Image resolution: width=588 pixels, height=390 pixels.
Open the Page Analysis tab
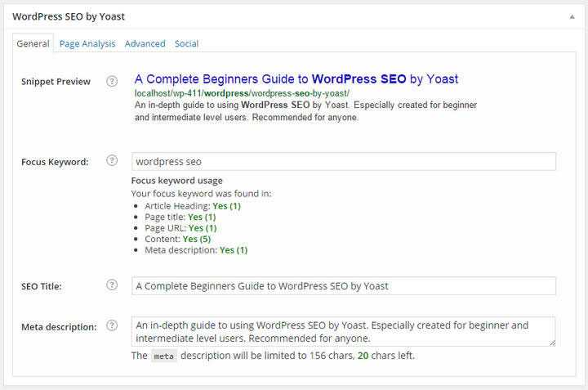coord(87,44)
